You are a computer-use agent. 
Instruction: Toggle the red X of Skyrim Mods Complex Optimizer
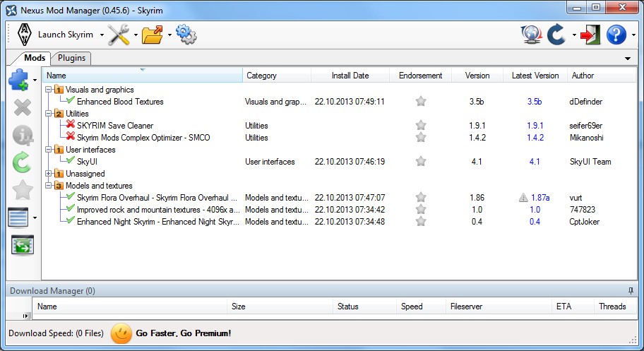coord(71,136)
